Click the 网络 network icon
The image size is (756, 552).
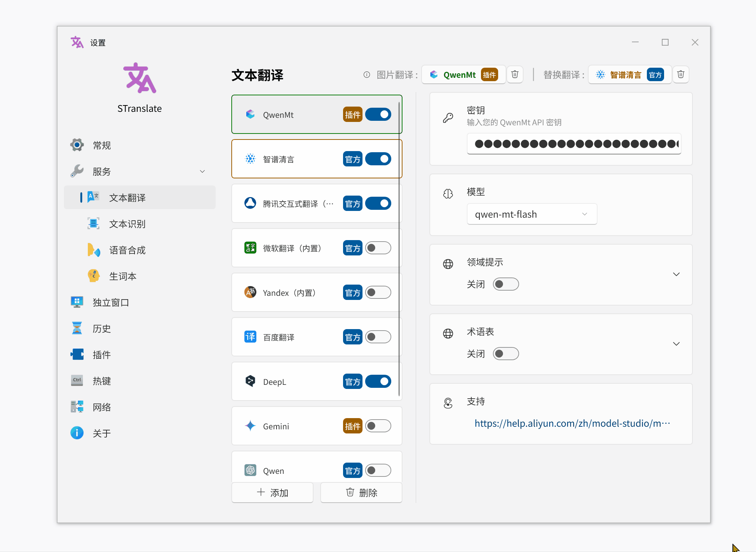coord(77,407)
